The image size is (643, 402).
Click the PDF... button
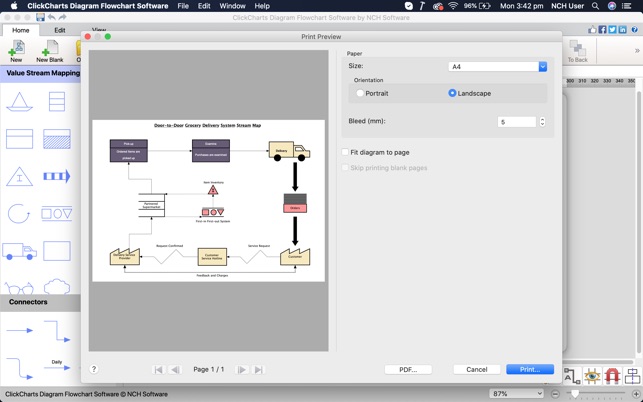(x=408, y=369)
